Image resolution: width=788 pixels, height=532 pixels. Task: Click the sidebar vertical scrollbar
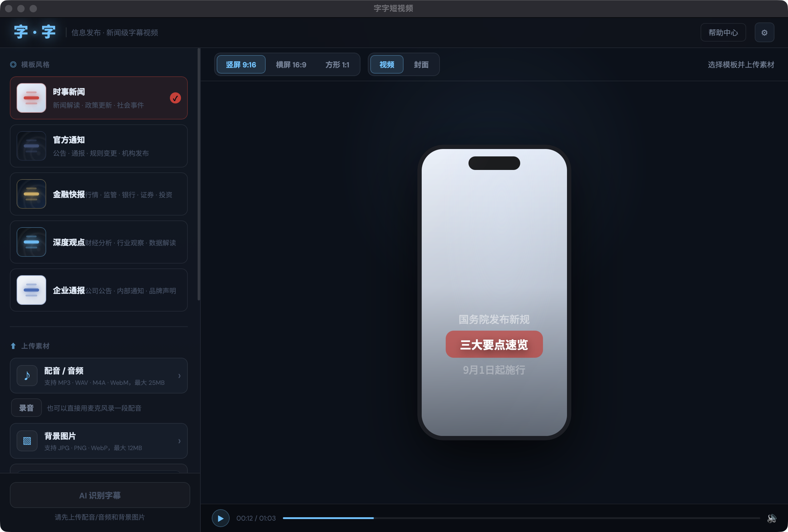[199, 175]
